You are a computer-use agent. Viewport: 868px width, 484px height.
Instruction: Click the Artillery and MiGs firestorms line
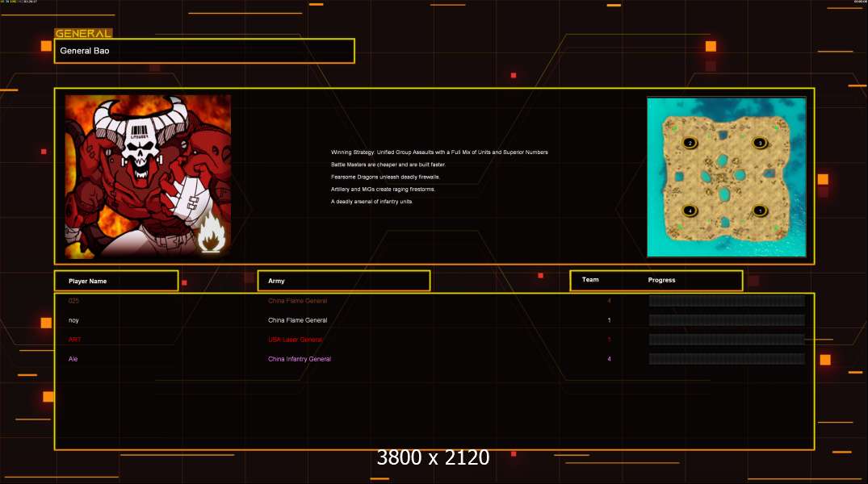click(x=383, y=190)
